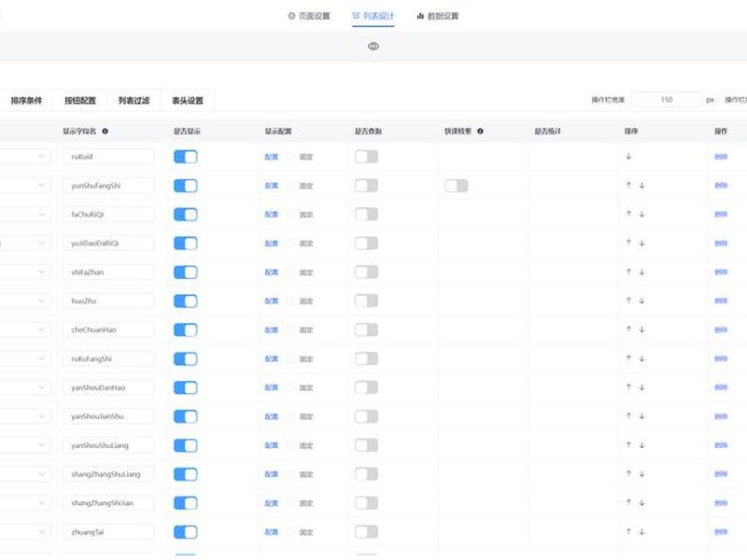
Task: Click 删除 link in shiFaZhan row
Action: [721, 273]
